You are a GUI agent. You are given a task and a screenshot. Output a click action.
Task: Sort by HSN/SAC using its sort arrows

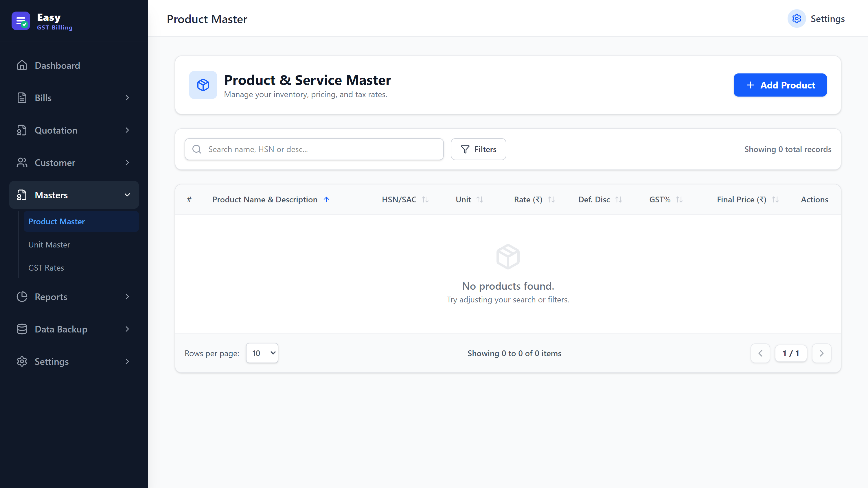[x=425, y=200]
